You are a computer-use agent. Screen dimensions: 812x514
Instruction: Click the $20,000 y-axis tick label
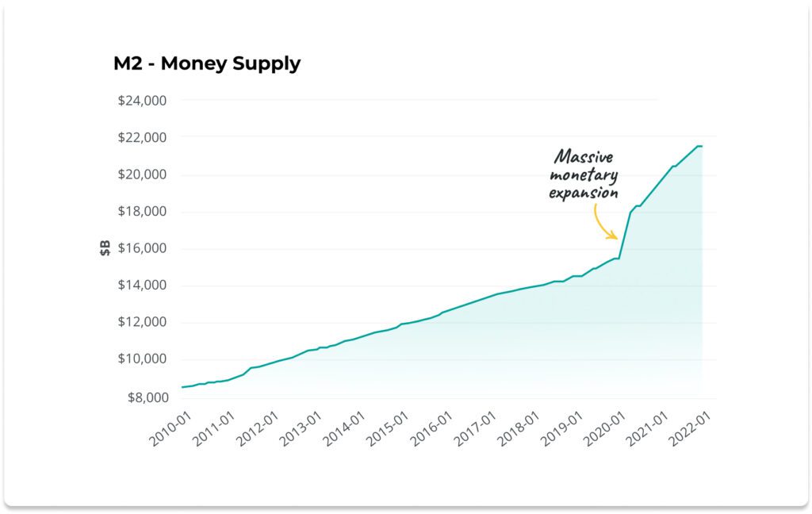tap(144, 175)
